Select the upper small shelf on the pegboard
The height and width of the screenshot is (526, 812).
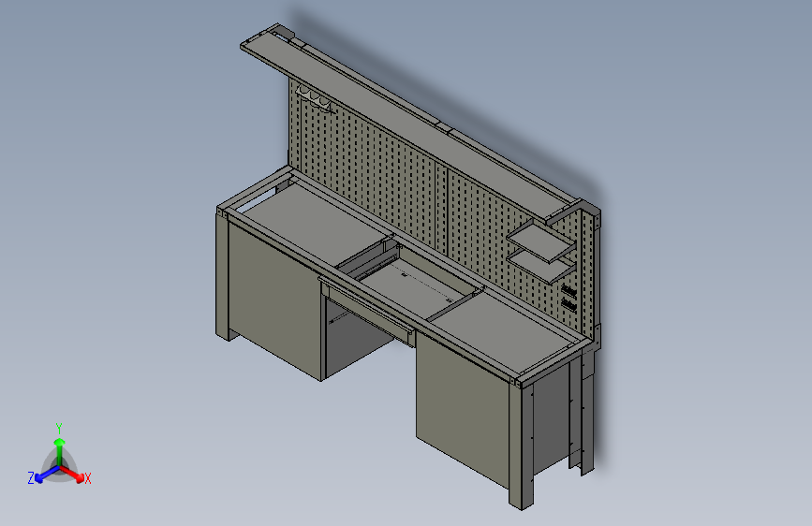[539, 243]
